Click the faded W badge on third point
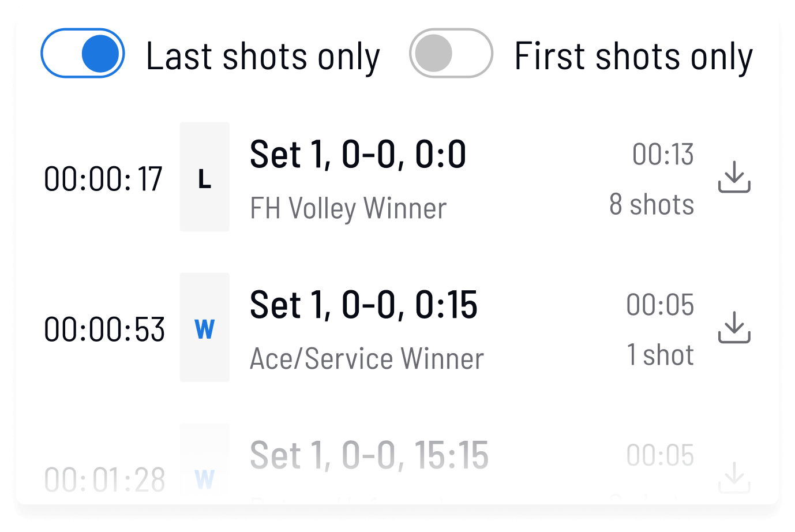Screen dimensions: 795x532 click(205, 478)
